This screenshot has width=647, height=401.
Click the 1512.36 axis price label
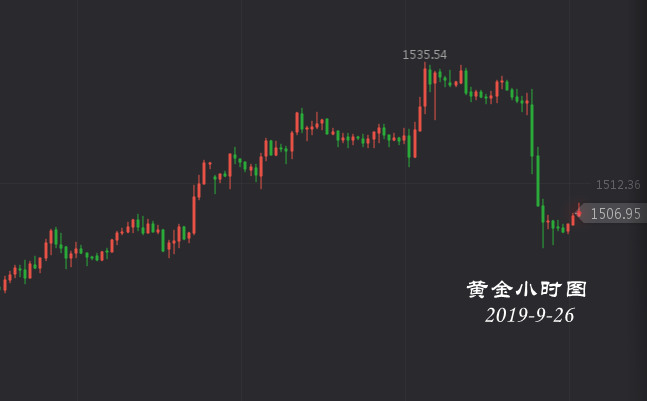[618, 184]
